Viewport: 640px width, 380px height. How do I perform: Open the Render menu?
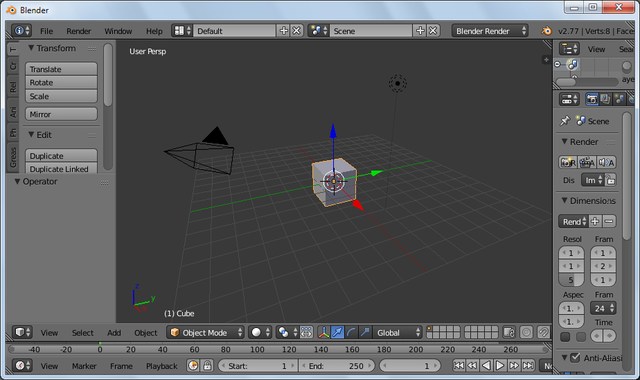point(79,31)
